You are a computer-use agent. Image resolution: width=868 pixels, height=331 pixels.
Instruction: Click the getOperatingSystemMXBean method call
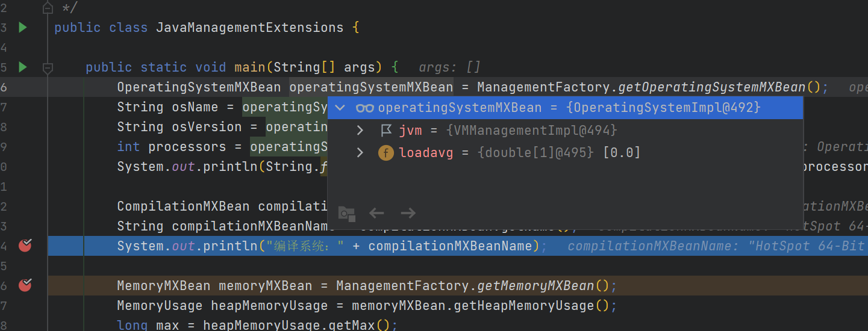click(x=712, y=87)
